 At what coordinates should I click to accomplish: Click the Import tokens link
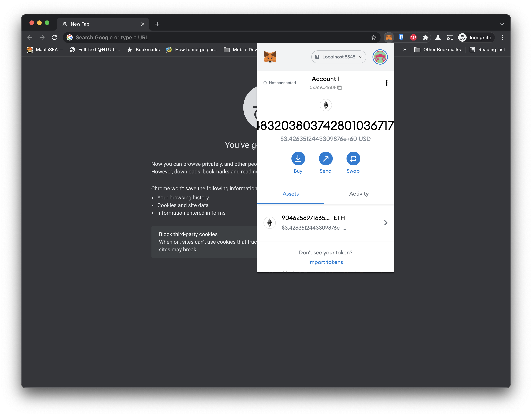tap(325, 262)
